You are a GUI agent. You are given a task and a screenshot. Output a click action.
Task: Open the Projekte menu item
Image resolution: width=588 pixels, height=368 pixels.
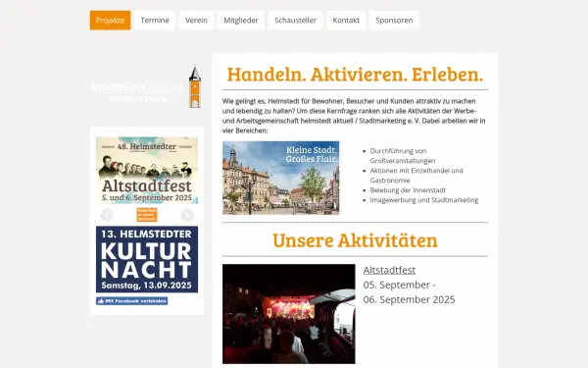(110, 21)
